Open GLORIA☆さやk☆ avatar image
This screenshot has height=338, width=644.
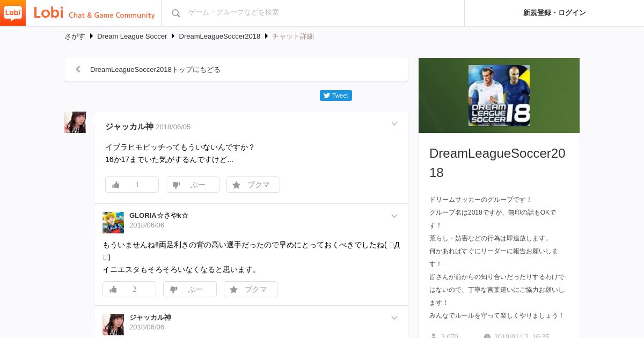point(113,223)
